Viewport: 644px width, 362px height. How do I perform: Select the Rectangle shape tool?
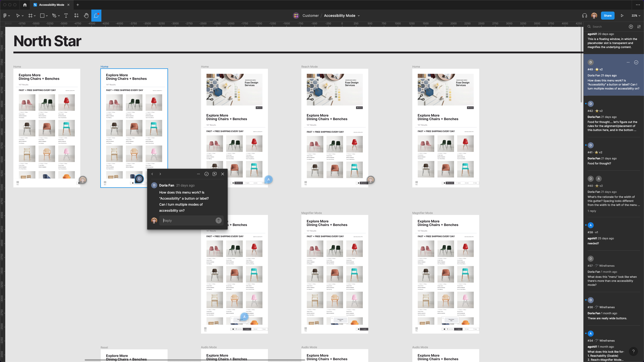pos(42,16)
